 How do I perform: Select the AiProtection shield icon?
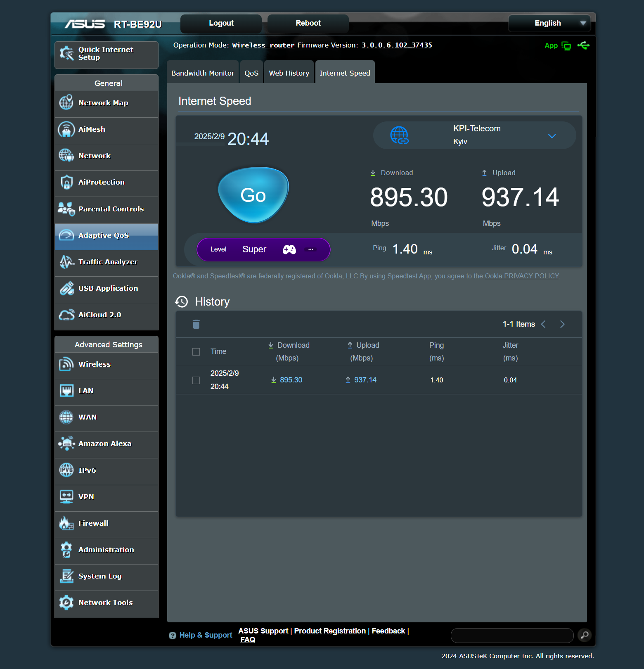click(x=66, y=182)
